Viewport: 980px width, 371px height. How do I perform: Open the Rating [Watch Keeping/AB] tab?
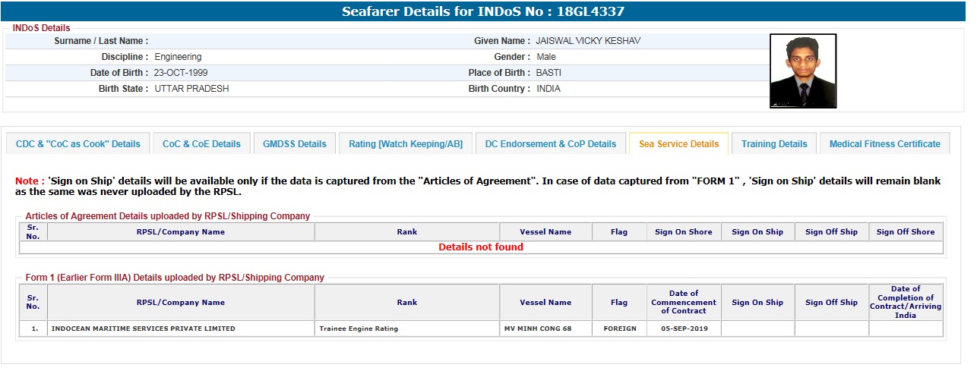(406, 143)
